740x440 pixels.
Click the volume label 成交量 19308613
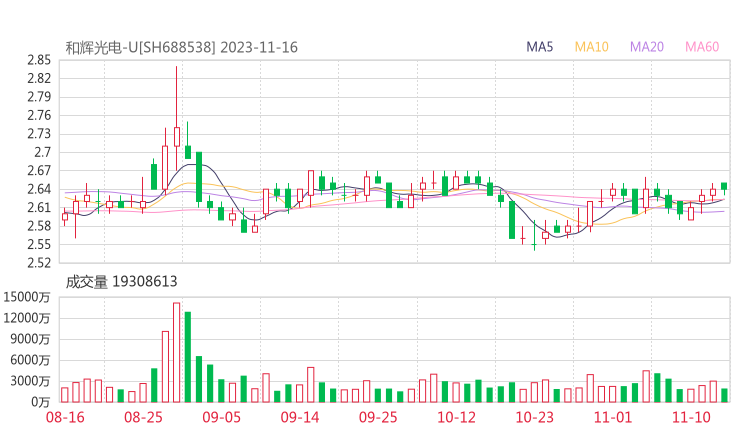(x=121, y=282)
